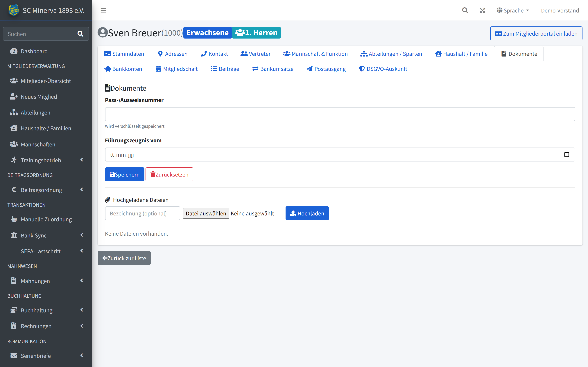The width and height of the screenshot is (588, 367).
Task: Click the Hochladen upload button
Action: [x=307, y=213]
